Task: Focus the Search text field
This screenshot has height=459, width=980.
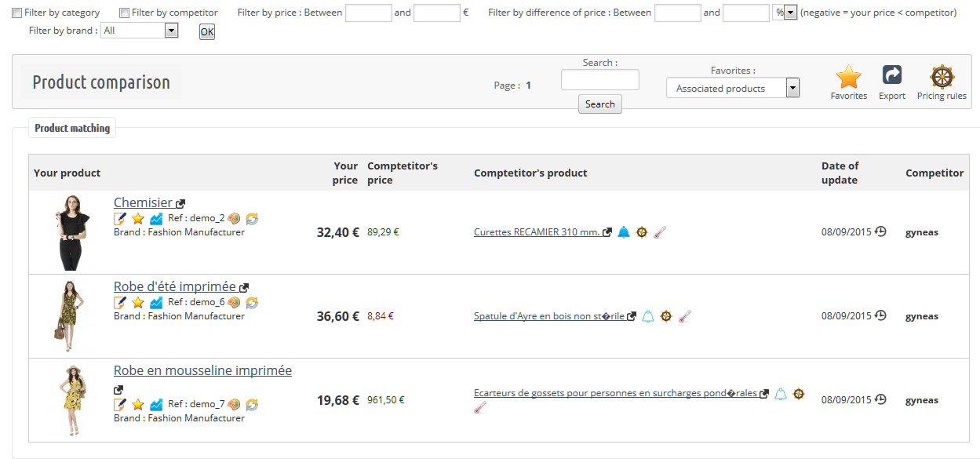Action: (x=600, y=79)
